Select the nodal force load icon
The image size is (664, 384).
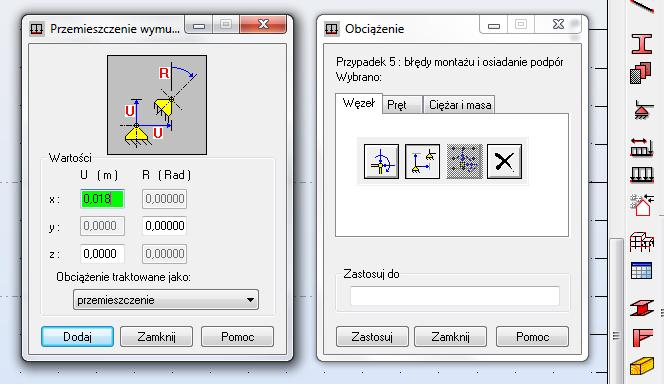(x=381, y=161)
